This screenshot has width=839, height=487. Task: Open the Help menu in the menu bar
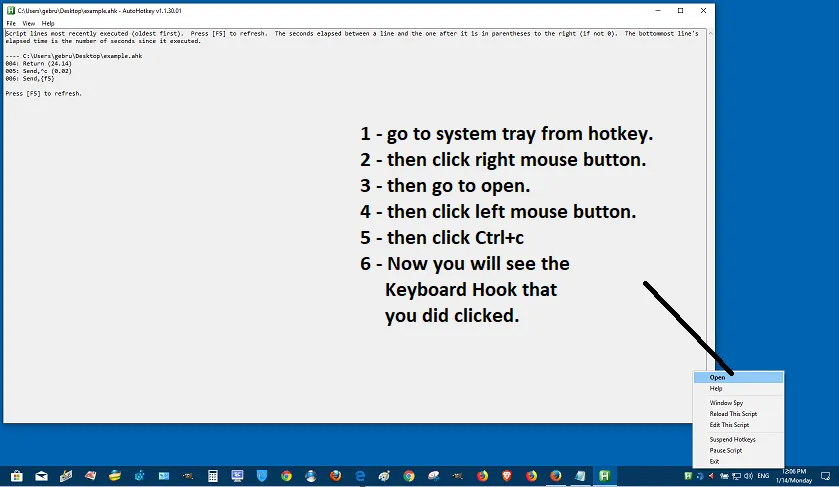48,23
